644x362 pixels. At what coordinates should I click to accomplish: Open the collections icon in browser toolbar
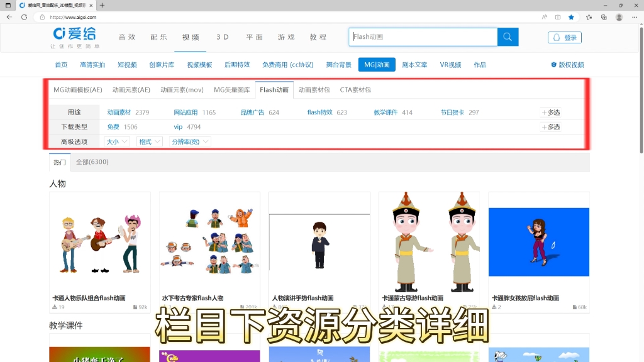point(604,17)
